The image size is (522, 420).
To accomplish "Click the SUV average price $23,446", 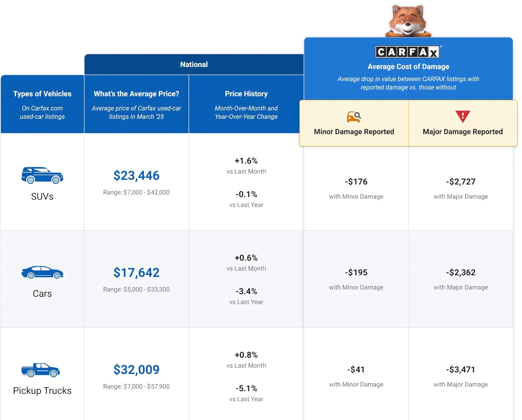I will point(136,175).
